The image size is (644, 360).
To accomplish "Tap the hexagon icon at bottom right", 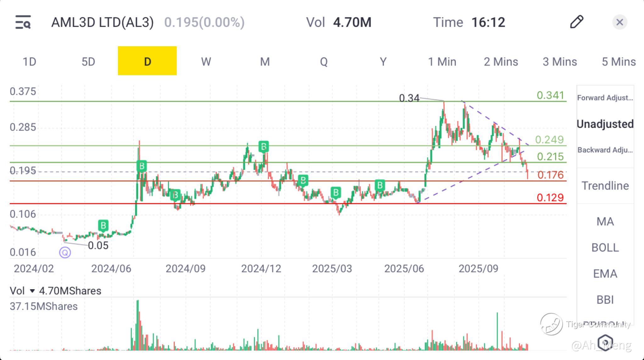I will point(605,342).
